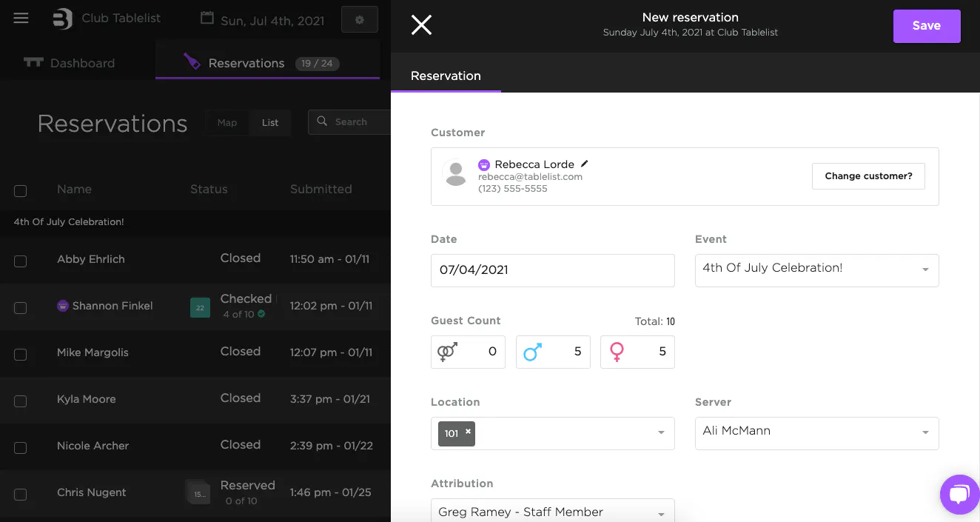Switch to the Dashboard tab

[70, 63]
